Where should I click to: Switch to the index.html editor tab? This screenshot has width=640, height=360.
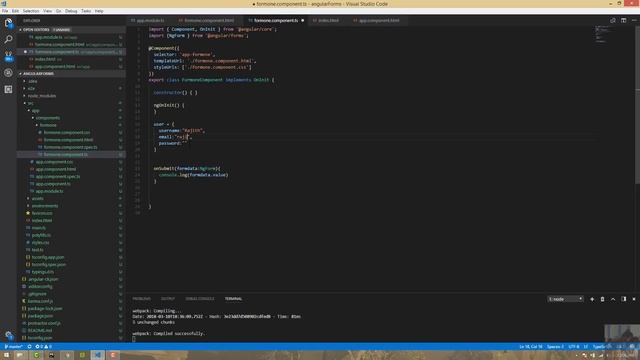click(x=328, y=20)
